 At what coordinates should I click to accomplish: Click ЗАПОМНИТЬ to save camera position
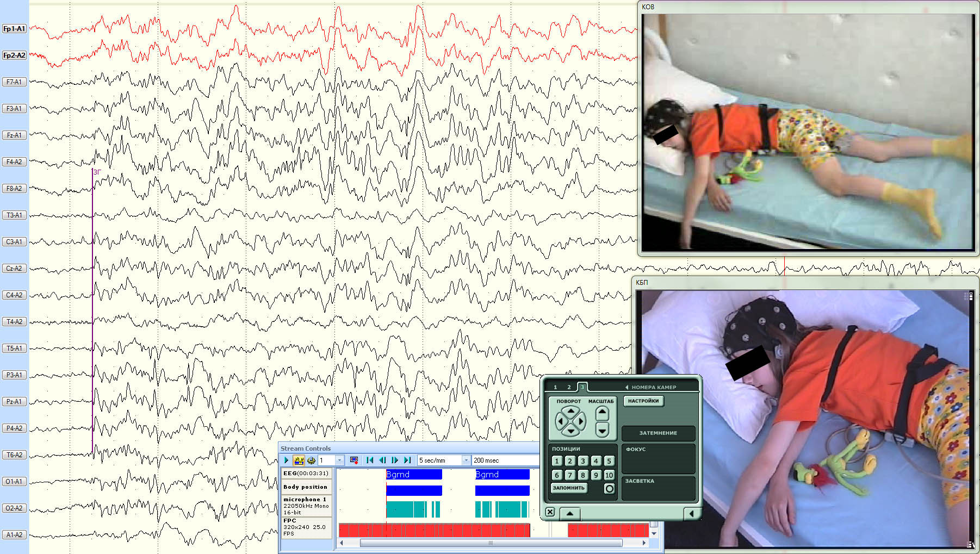click(568, 488)
